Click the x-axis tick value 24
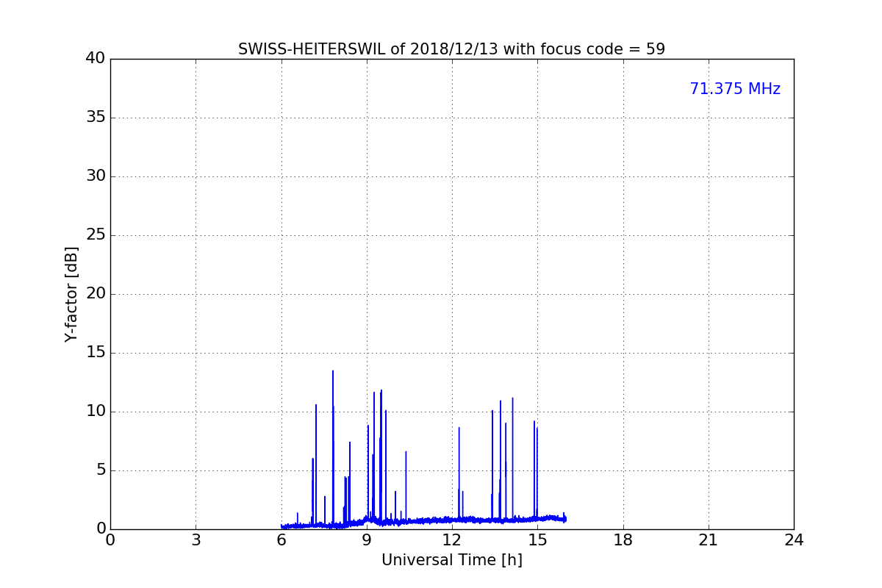This screenshot has height=588, width=882. 794,539
